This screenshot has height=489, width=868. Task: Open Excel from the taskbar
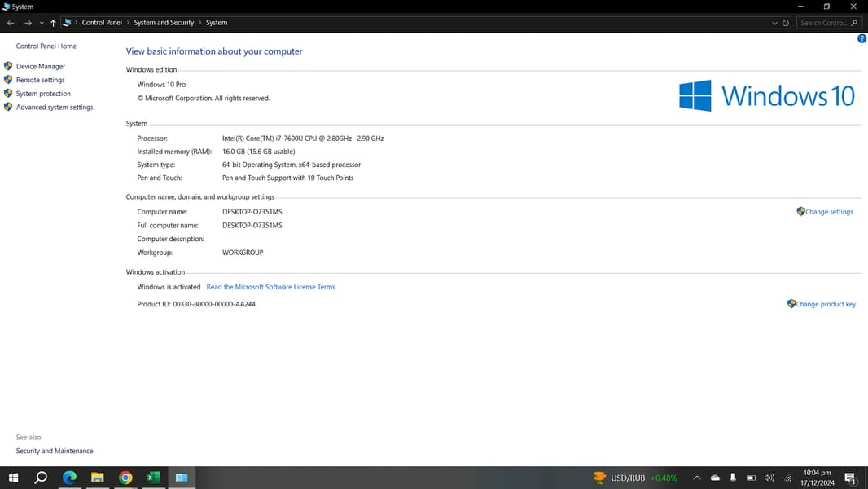tap(153, 478)
